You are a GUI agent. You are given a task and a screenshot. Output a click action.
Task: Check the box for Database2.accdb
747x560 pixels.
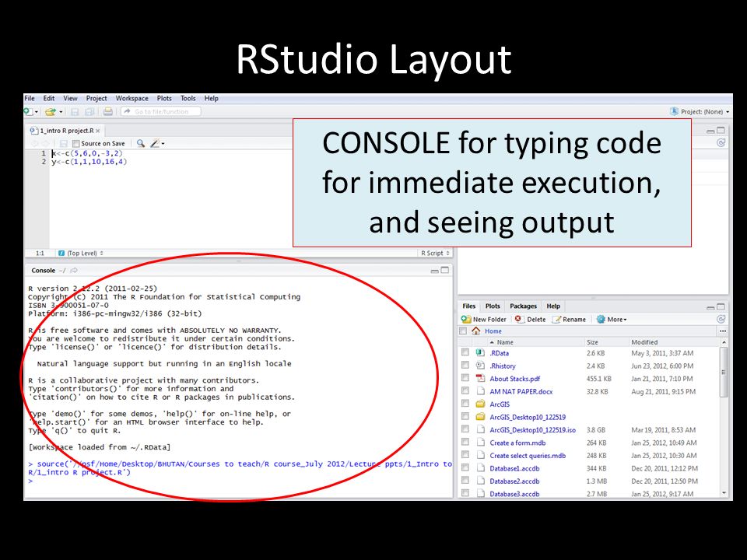[465, 481]
